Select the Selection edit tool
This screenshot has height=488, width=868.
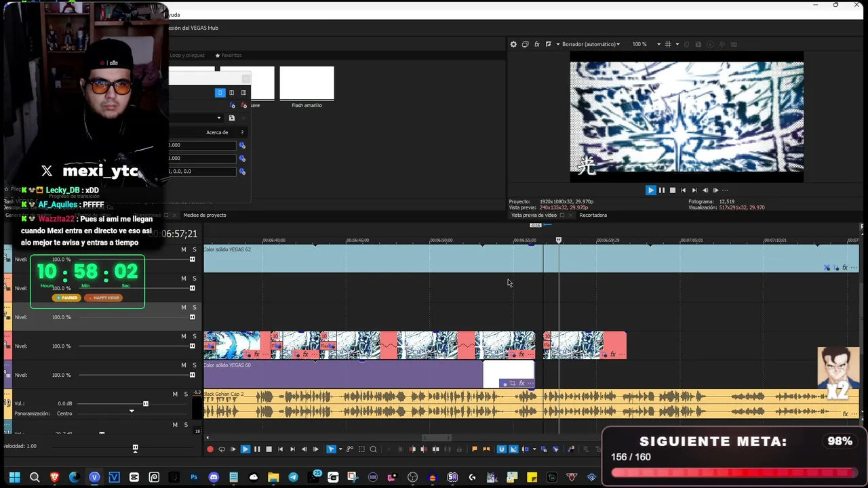click(x=361, y=449)
